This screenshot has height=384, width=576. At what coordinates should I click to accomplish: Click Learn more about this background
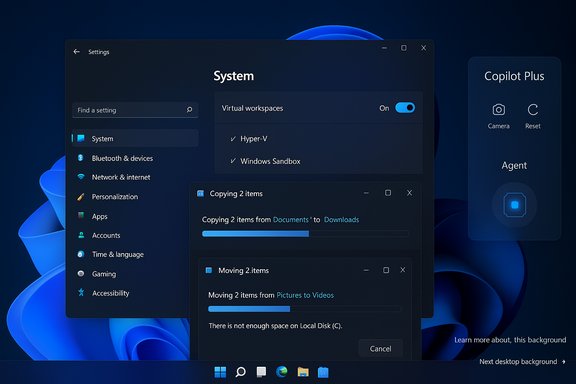tap(510, 340)
